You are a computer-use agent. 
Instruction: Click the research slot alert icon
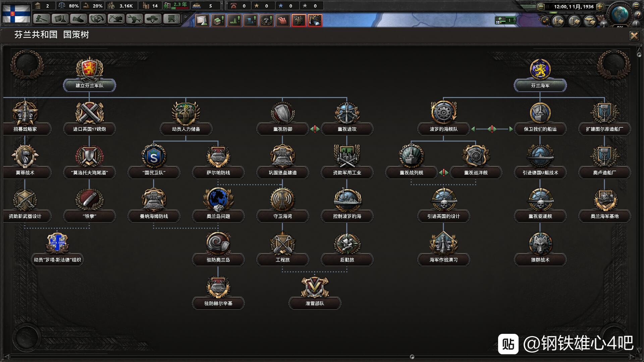click(202, 20)
